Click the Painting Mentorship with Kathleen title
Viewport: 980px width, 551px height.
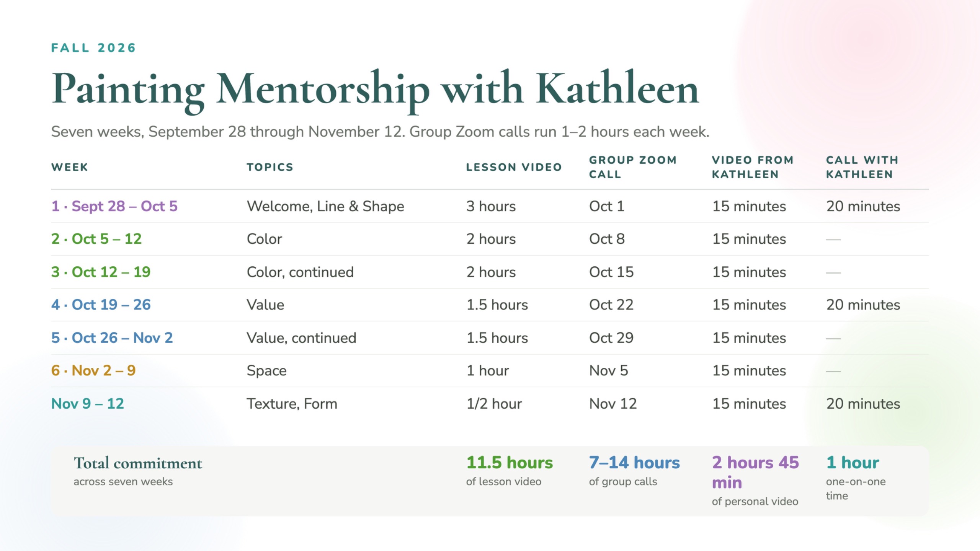coord(375,90)
